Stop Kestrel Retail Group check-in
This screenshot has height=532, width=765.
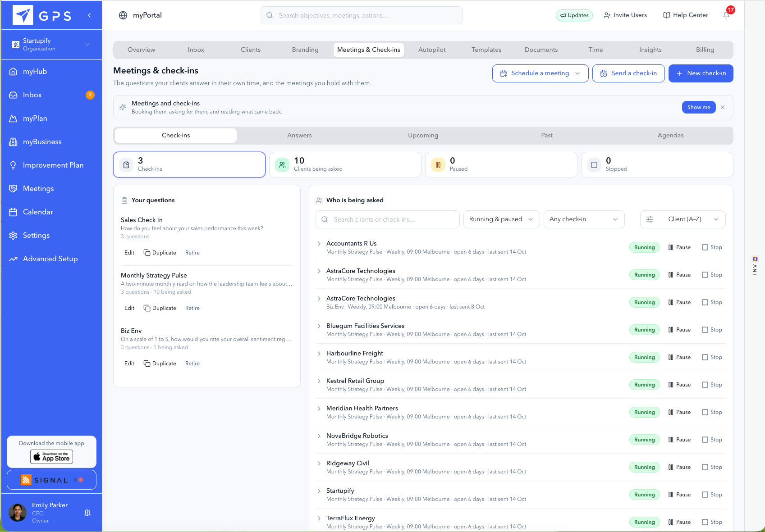coord(712,385)
